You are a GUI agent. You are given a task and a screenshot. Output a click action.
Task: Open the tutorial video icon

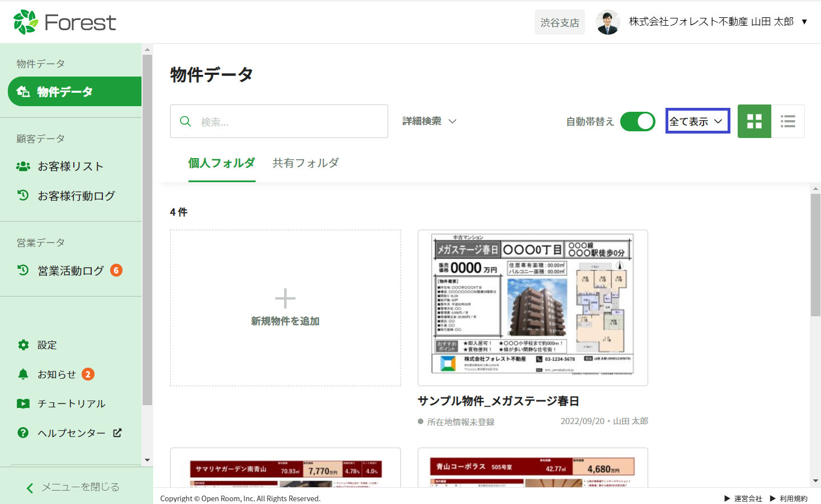(23, 403)
